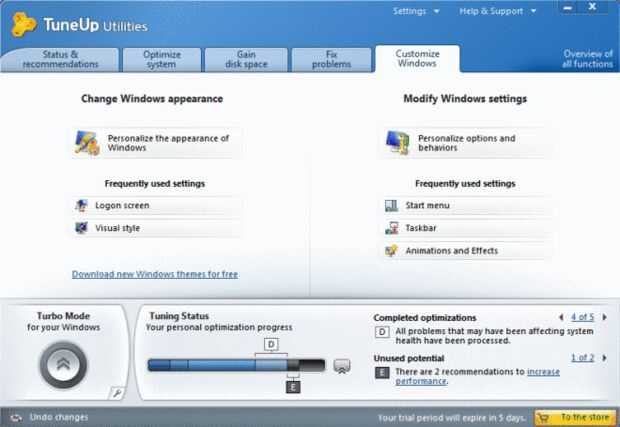Click the To the store button
The height and width of the screenshot is (427, 620).
[x=576, y=418]
